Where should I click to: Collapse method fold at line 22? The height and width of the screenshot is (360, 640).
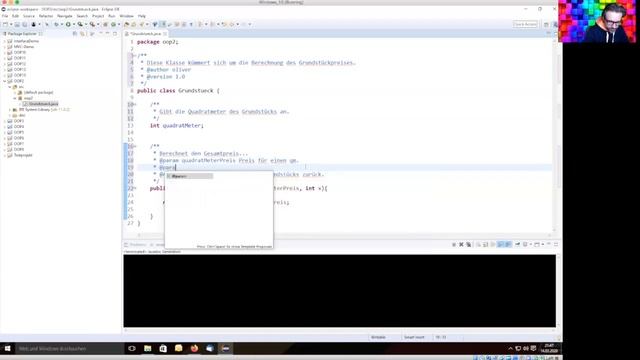click(135, 188)
